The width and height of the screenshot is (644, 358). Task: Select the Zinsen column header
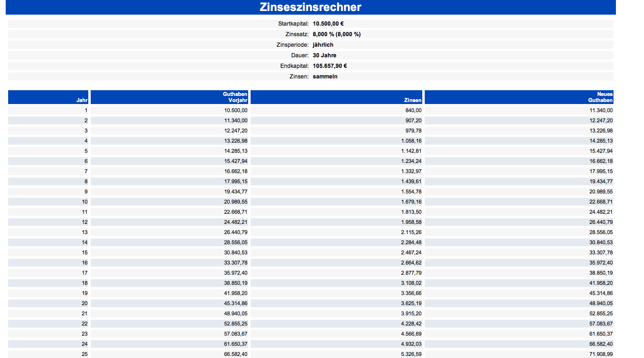click(x=413, y=100)
